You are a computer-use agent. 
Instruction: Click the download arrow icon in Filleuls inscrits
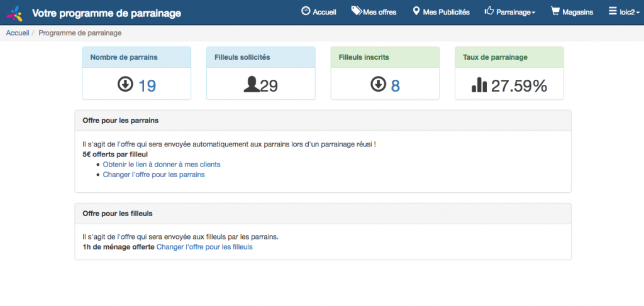(x=377, y=84)
